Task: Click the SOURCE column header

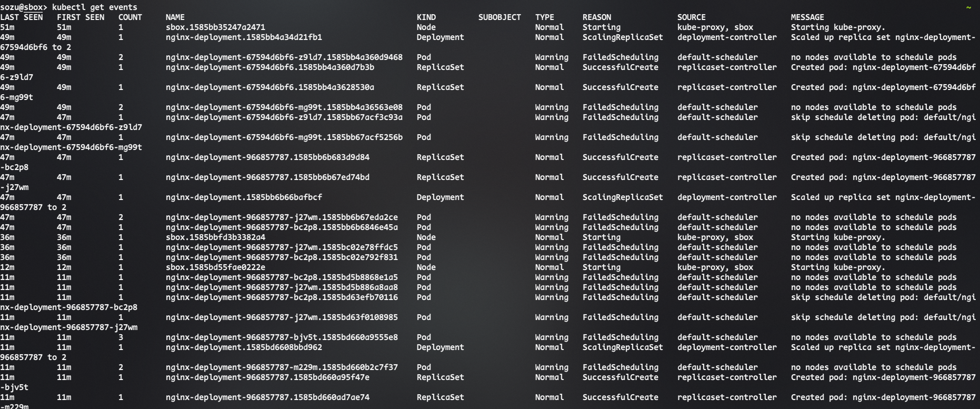Action: 691,17
